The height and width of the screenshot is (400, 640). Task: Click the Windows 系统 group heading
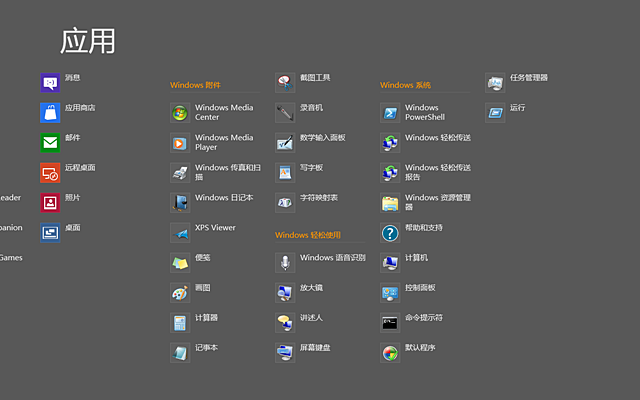pos(405,85)
